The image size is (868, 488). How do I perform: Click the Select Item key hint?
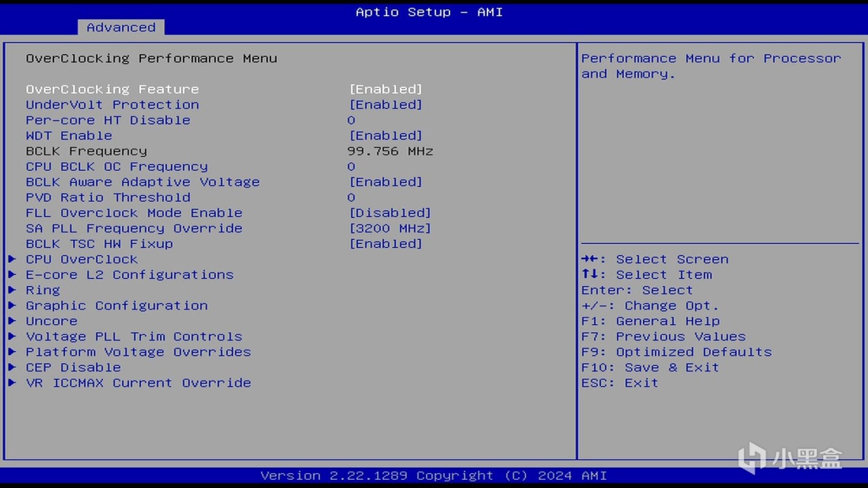[x=646, y=275]
